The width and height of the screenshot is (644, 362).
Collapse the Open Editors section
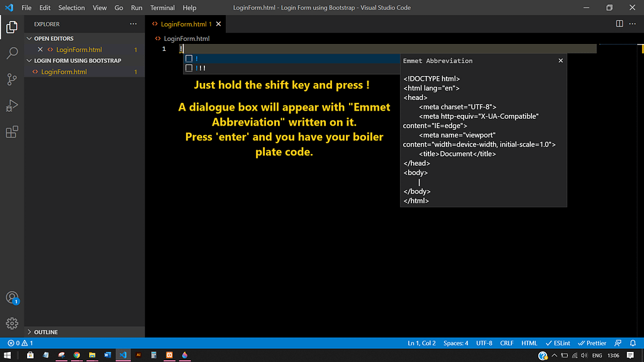pyautogui.click(x=53, y=38)
